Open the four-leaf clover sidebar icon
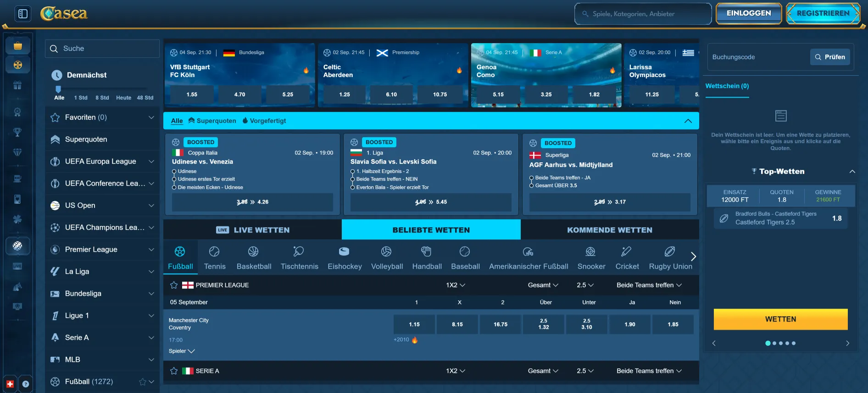 tap(17, 219)
